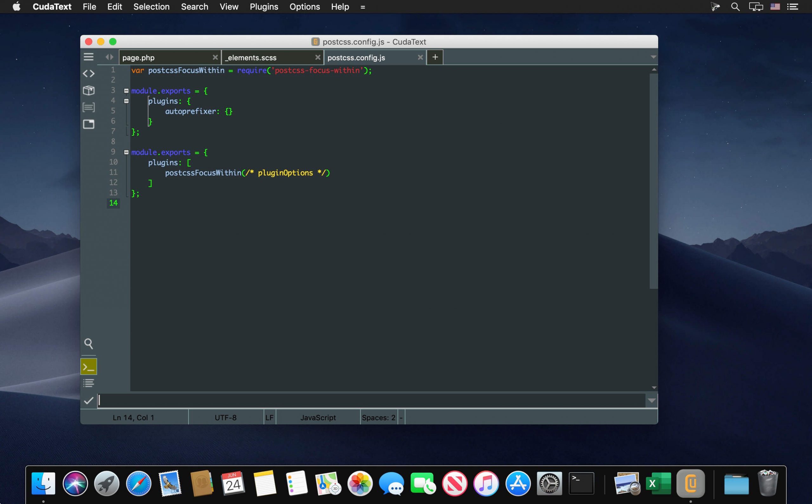Open the Plugins menu

[x=264, y=7]
